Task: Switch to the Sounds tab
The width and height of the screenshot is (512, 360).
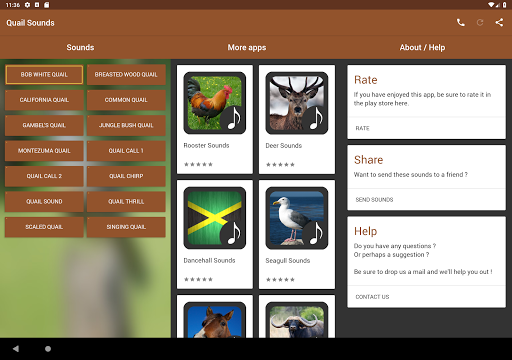Action: 80,47
